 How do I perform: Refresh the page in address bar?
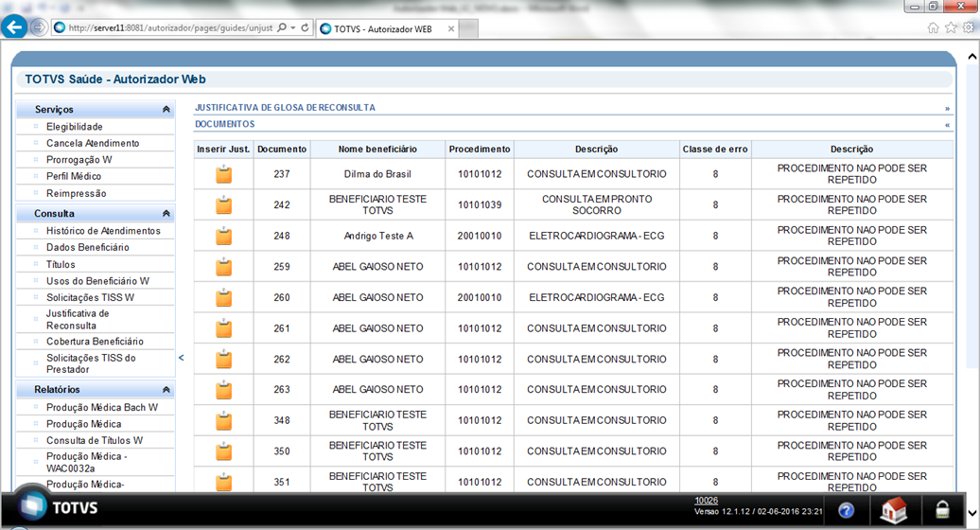coord(305,27)
